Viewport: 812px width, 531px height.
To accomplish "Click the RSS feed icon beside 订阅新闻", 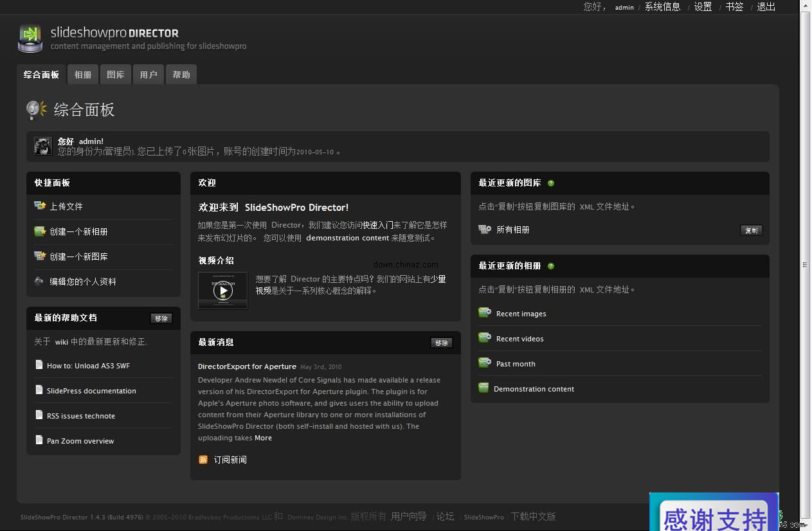I will point(203,460).
